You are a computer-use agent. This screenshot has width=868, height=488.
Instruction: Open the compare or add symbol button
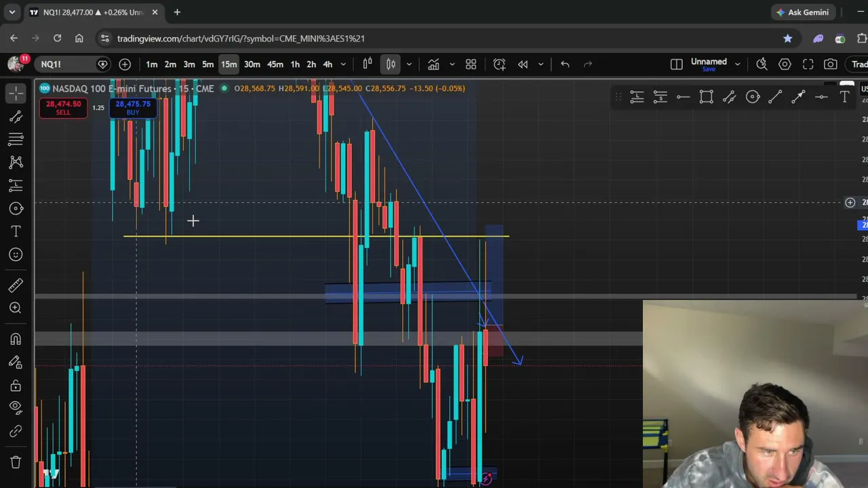[x=125, y=64]
